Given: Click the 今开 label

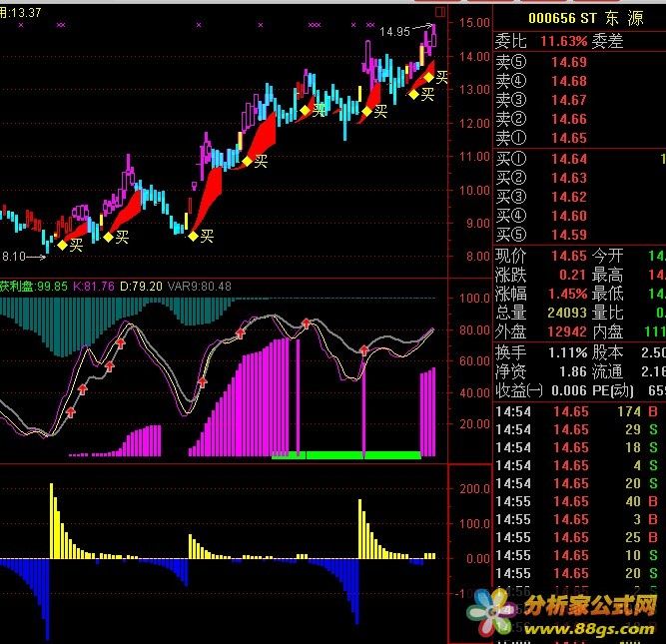Looking at the screenshot, I should 607,256.
